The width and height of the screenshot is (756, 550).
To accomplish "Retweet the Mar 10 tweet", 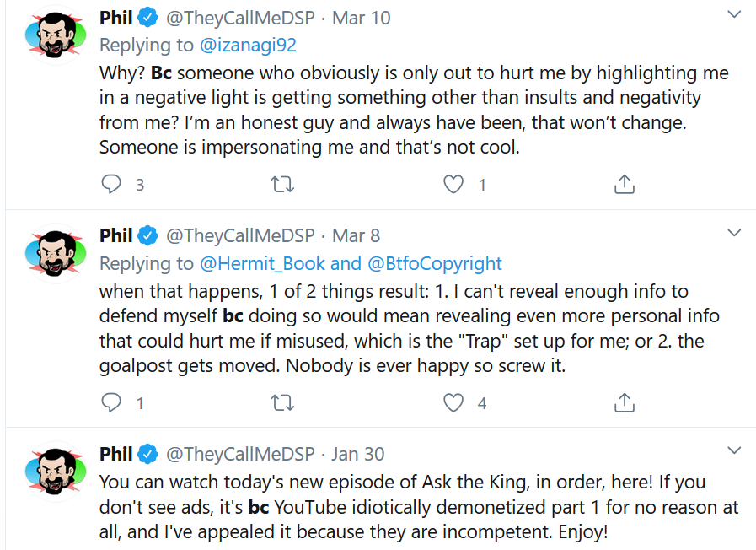I will pos(282,184).
